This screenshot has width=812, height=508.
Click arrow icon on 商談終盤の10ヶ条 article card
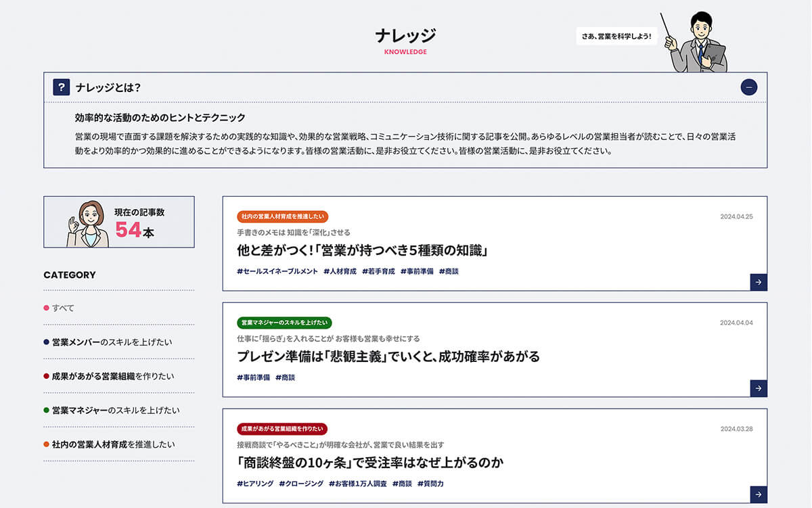759,494
